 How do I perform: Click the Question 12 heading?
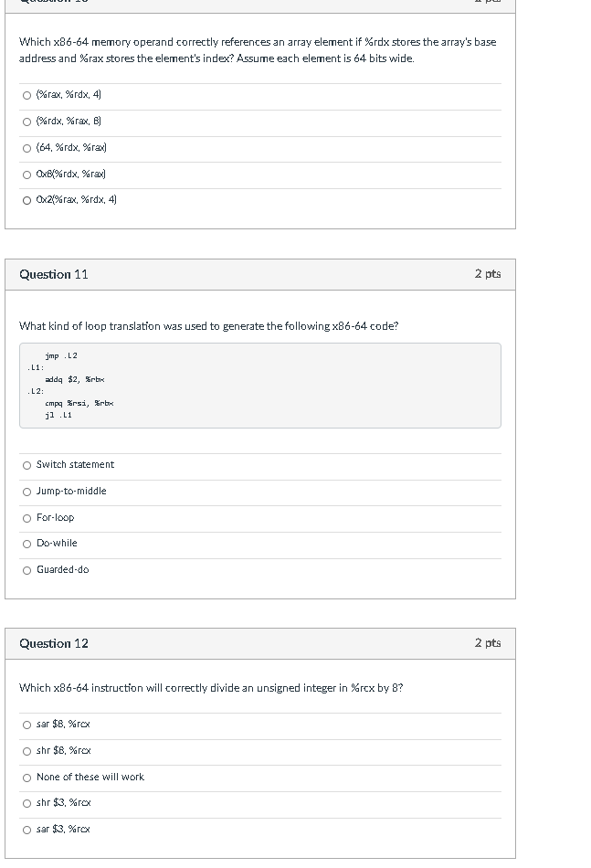54,643
